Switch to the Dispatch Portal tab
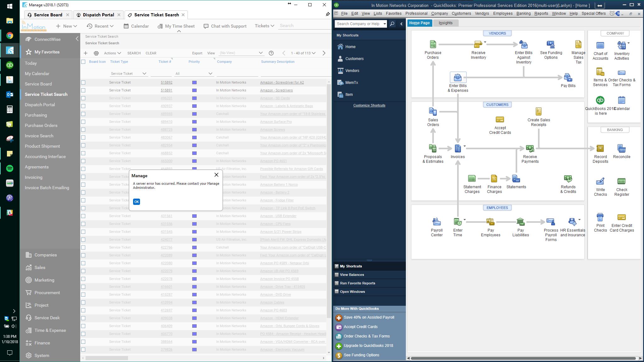The height and width of the screenshot is (362, 644). pos(98,15)
